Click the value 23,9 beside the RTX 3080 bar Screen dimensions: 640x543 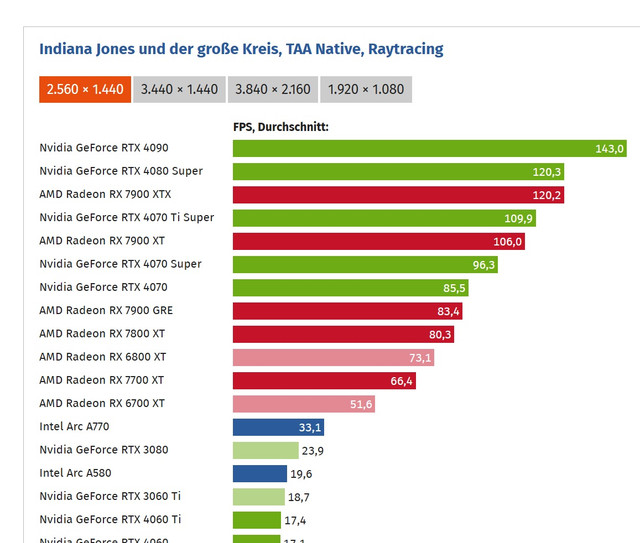tap(313, 451)
